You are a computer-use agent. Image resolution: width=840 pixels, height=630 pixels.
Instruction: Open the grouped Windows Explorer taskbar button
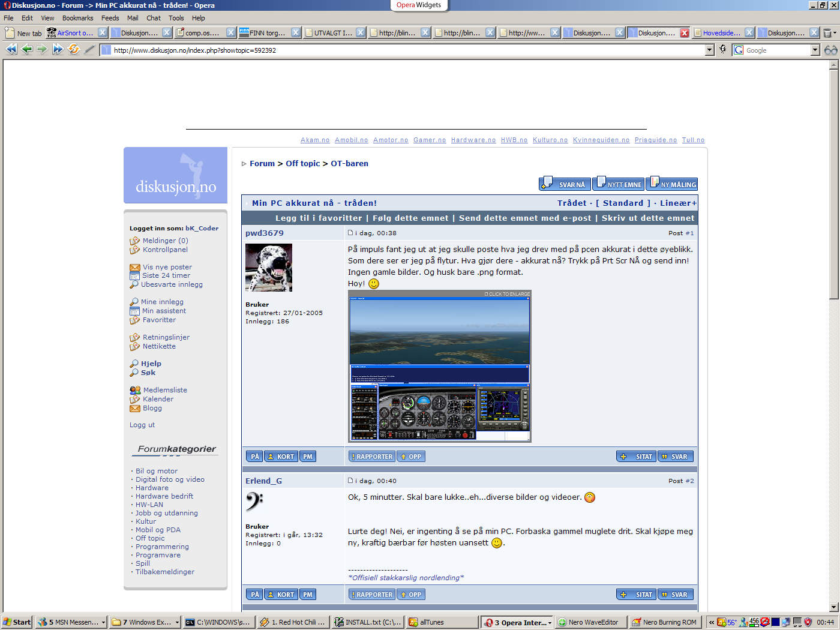pyautogui.click(x=145, y=622)
